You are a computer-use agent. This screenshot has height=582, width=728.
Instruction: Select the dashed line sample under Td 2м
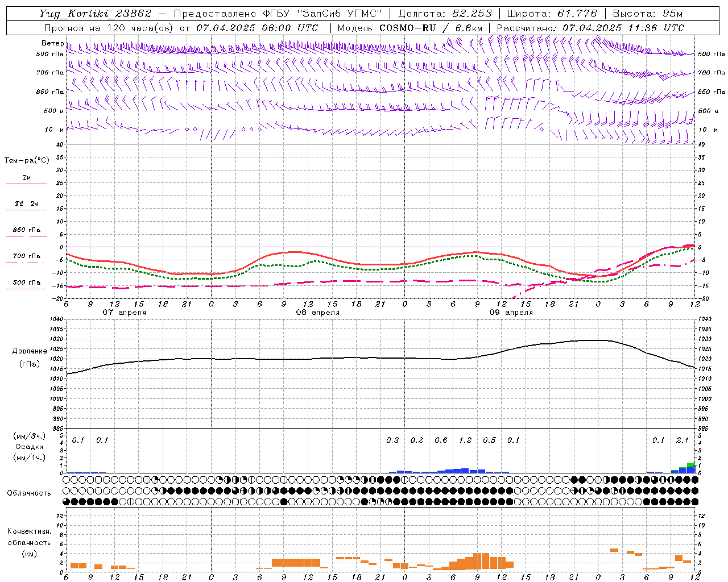pos(25,210)
